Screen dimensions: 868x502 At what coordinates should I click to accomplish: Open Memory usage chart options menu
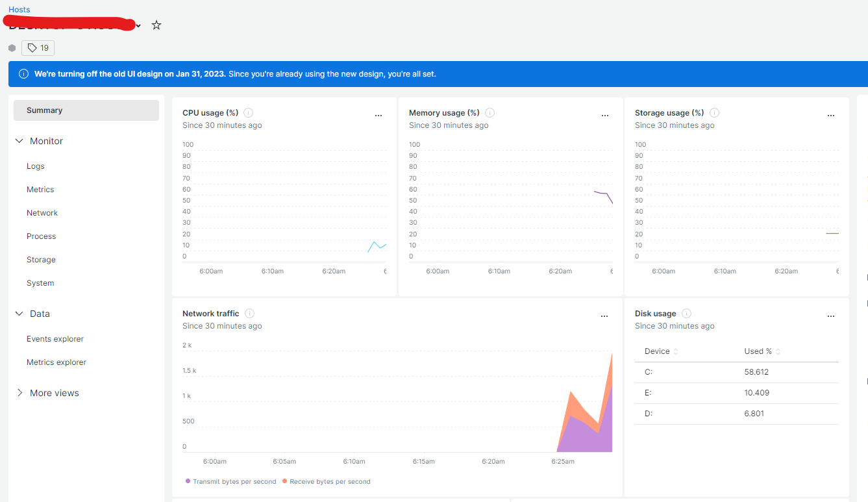(605, 116)
